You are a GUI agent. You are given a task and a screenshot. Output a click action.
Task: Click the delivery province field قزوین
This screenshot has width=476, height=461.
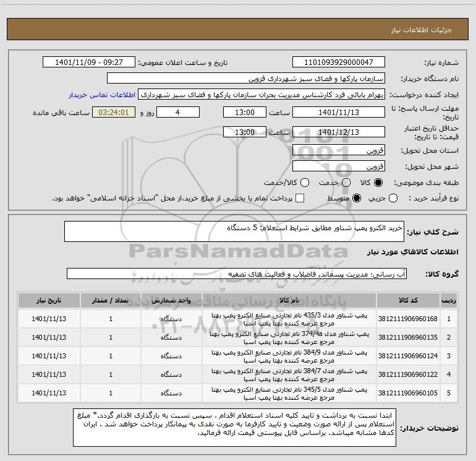(x=339, y=150)
